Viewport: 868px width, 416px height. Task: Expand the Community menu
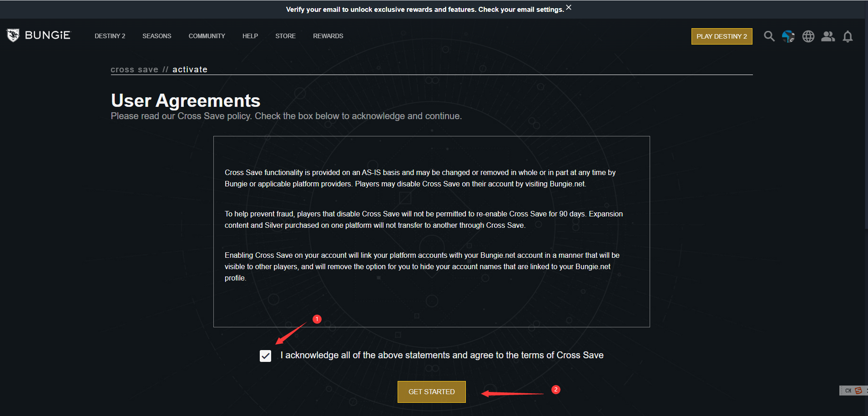207,36
